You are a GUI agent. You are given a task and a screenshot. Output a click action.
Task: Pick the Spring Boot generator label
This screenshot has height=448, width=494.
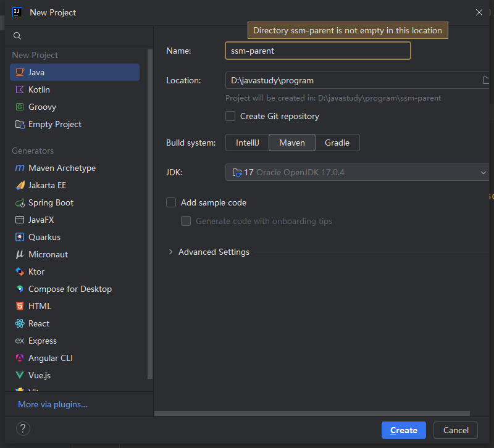(x=51, y=203)
